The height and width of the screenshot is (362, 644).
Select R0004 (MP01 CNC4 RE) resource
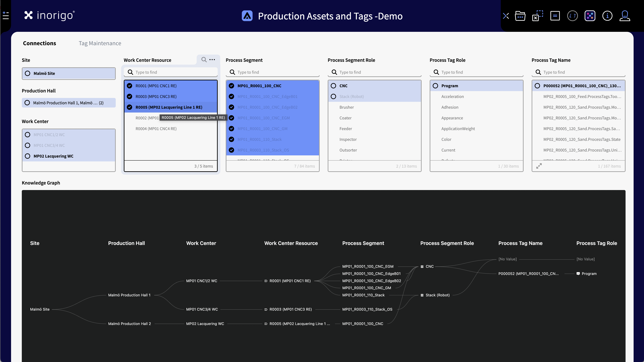pos(156,129)
